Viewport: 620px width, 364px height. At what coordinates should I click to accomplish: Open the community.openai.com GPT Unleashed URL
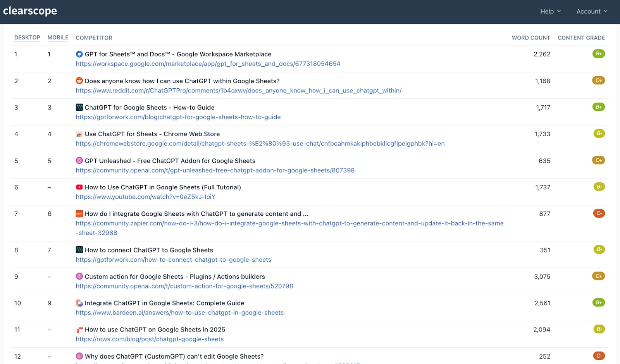pyautogui.click(x=215, y=170)
